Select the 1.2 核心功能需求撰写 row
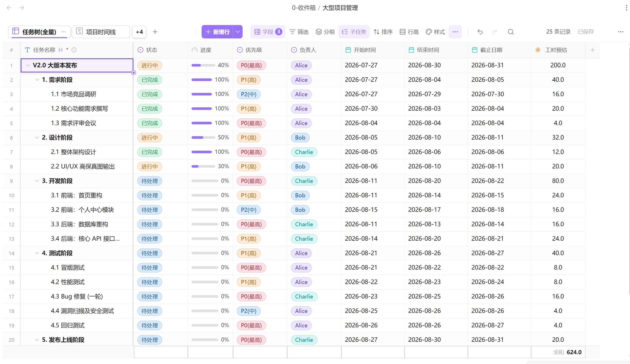The image size is (630, 364). point(79,108)
